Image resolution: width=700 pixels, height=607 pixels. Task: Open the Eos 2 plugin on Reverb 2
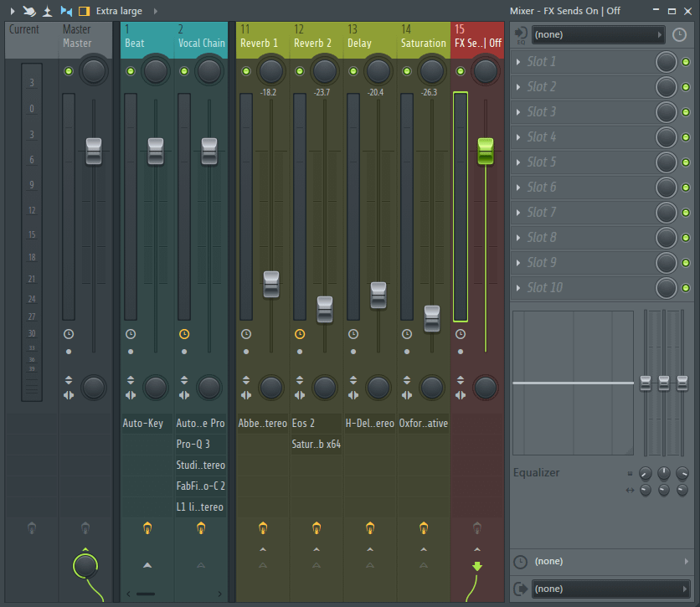click(317, 424)
